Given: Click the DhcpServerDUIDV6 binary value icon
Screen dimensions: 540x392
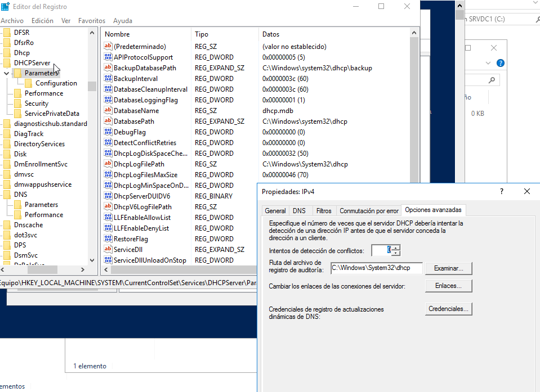Looking at the screenshot, I should coord(109,196).
